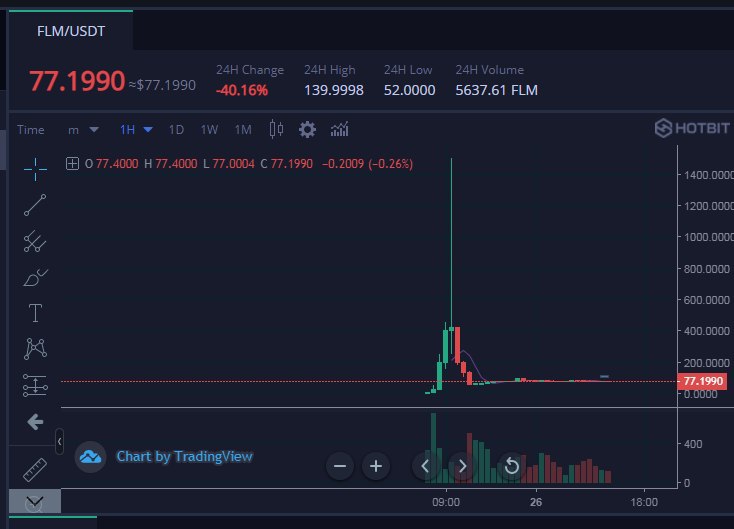Select the Time chart view
Screen dimensions: 734x529
click(30, 130)
